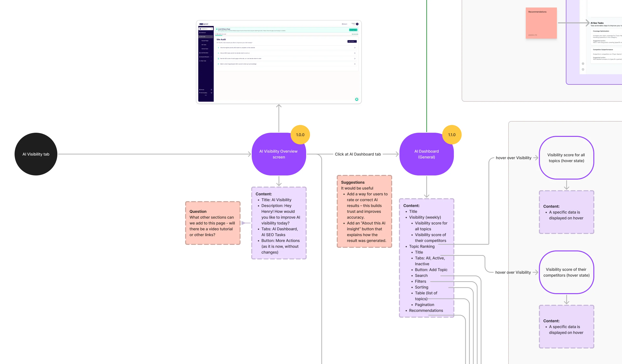Click the Hire Us external-link icon
This screenshot has width=622, height=364.
212,90
